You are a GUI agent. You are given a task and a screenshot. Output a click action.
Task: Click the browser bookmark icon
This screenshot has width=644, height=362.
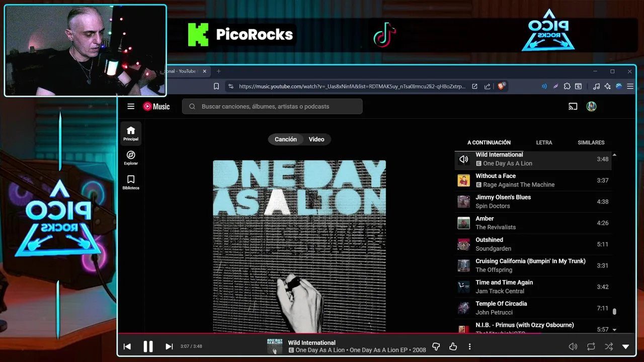click(216, 86)
